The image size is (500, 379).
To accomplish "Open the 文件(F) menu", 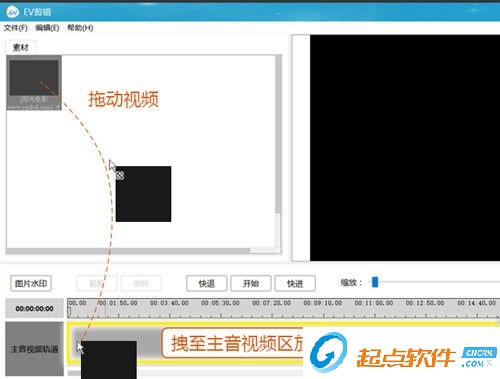I will pos(16,28).
